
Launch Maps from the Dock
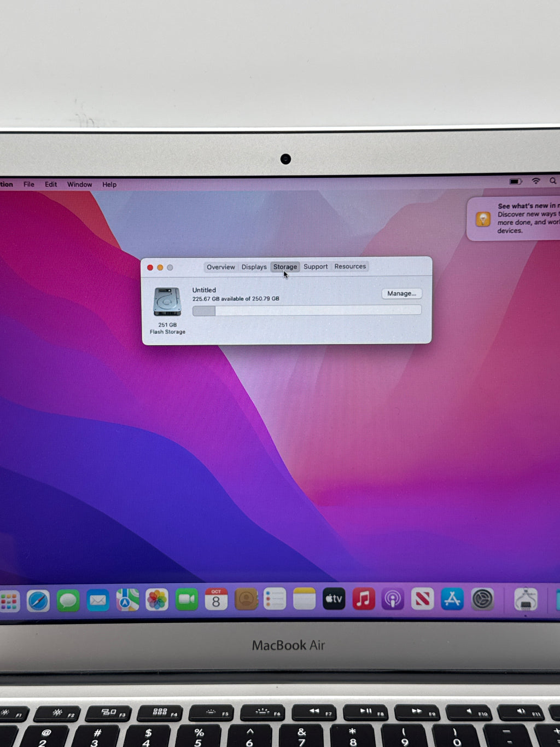pos(127,600)
